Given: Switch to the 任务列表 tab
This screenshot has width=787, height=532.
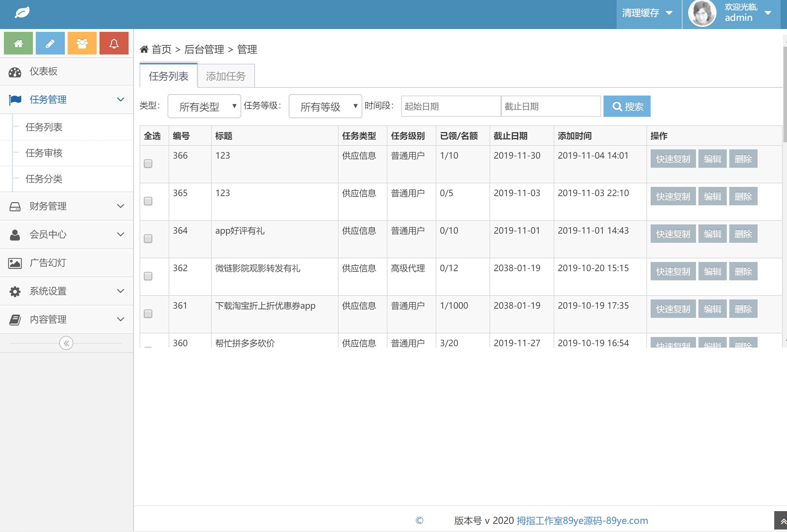Looking at the screenshot, I should [x=169, y=76].
